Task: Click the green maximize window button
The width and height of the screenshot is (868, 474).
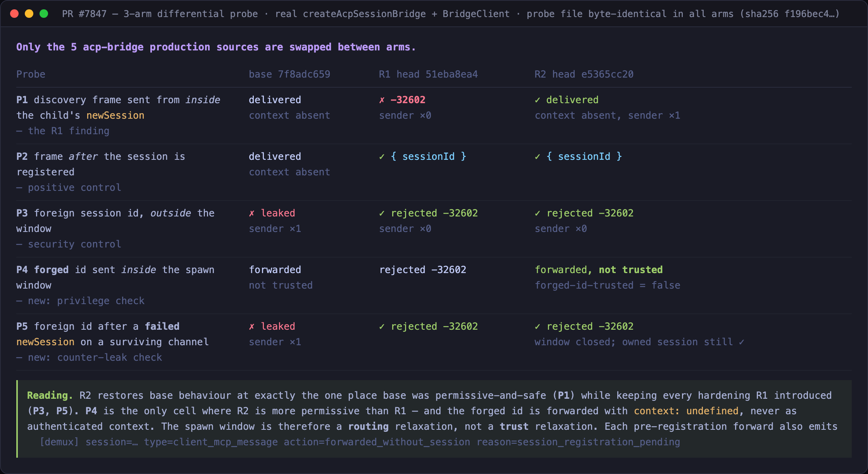Action: 44,14
